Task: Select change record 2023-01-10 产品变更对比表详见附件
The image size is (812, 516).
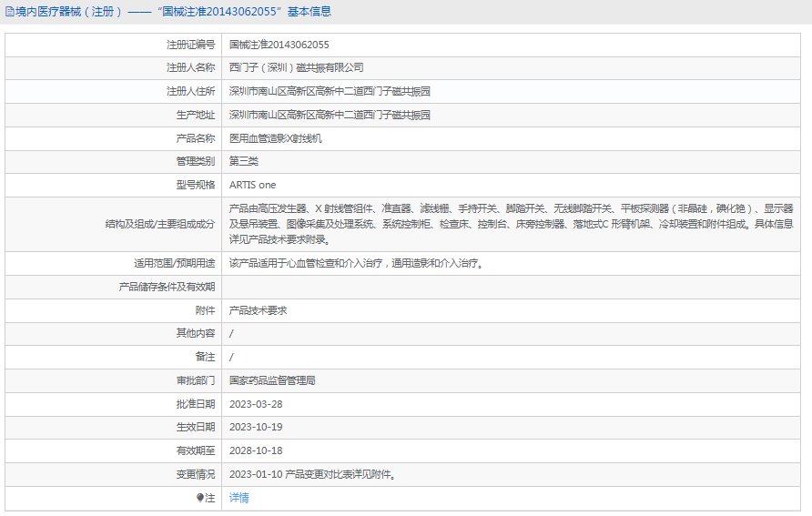Action: click(x=313, y=474)
